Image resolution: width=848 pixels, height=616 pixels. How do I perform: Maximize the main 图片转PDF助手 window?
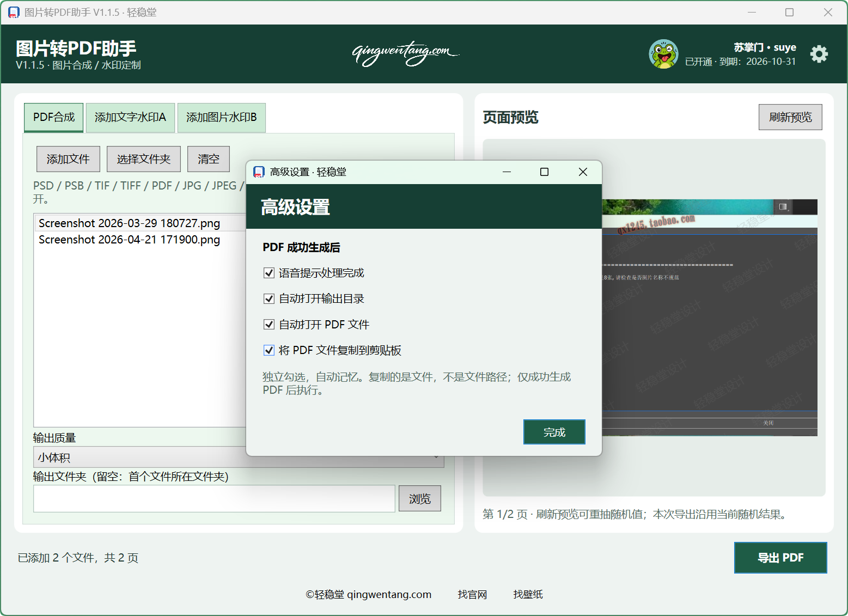tap(789, 12)
